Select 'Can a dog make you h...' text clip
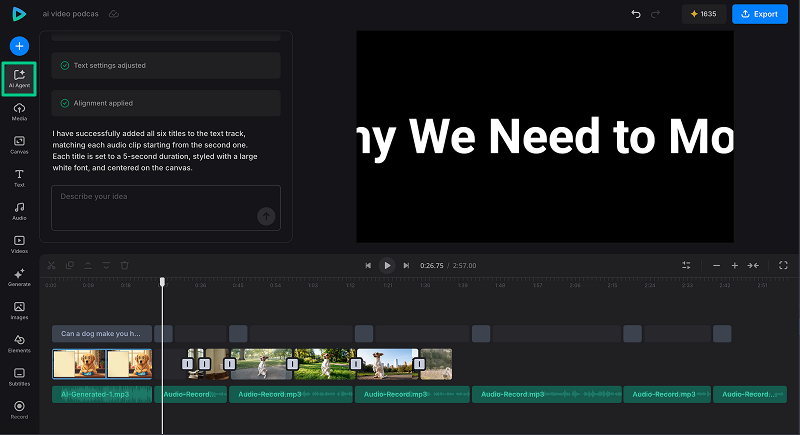This screenshot has height=435, width=800. point(102,334)
